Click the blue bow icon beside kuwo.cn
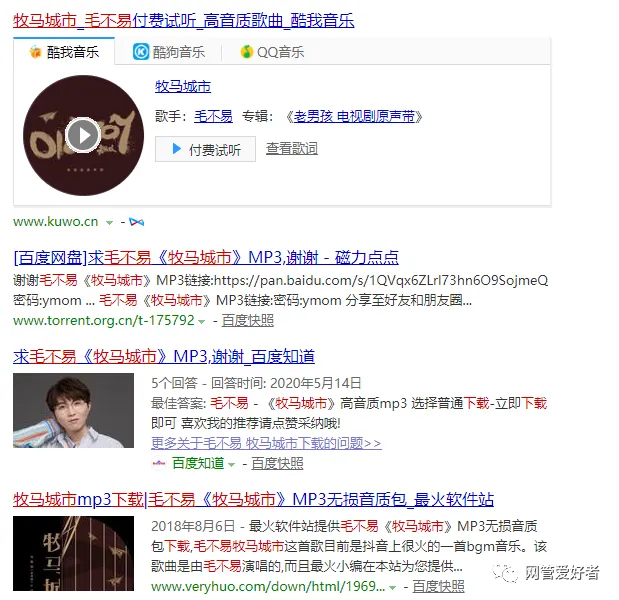Image resolution: width=619 pixels, height=600 pixels. tap(137, 222)
